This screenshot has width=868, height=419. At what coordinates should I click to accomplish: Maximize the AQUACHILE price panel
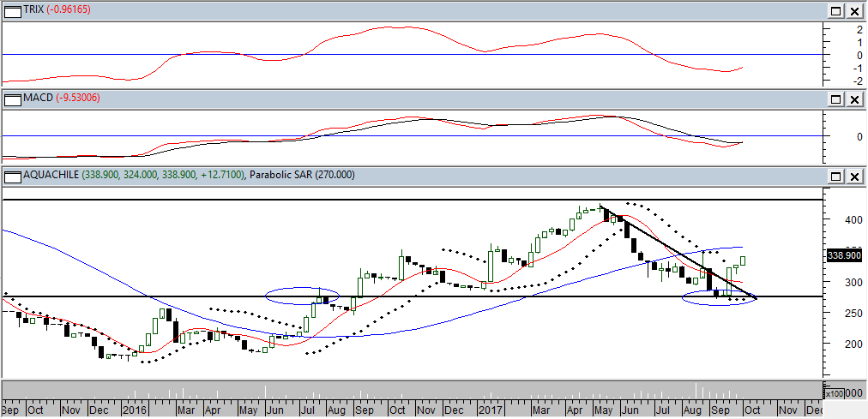pyautogui.click(x=836, y=177)
